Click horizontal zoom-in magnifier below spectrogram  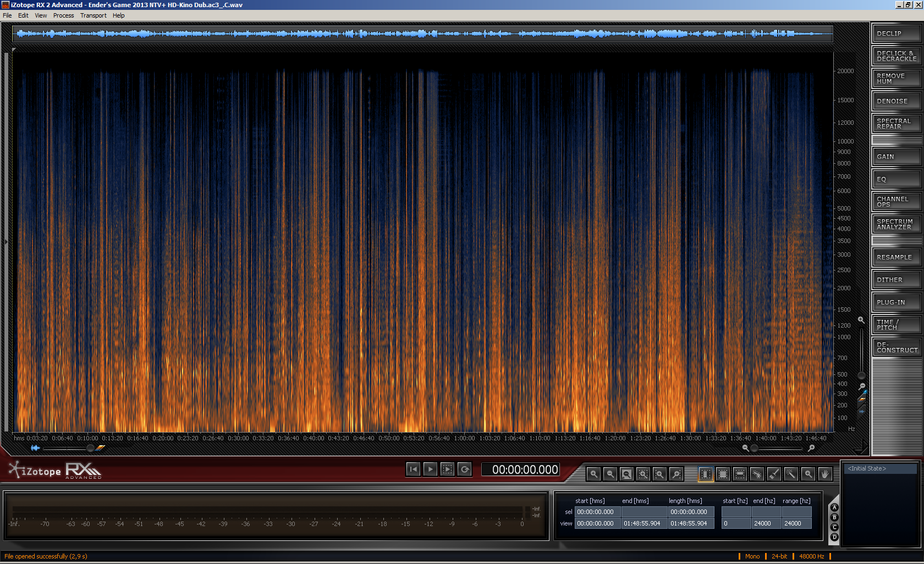[811, 448]
